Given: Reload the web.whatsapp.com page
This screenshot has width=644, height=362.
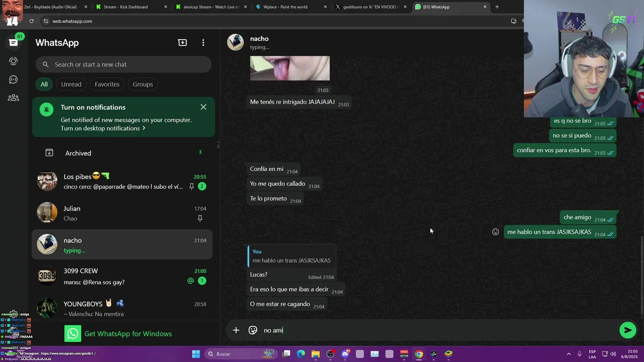Looking at the screenshot, I should click(x=31, y=21).
